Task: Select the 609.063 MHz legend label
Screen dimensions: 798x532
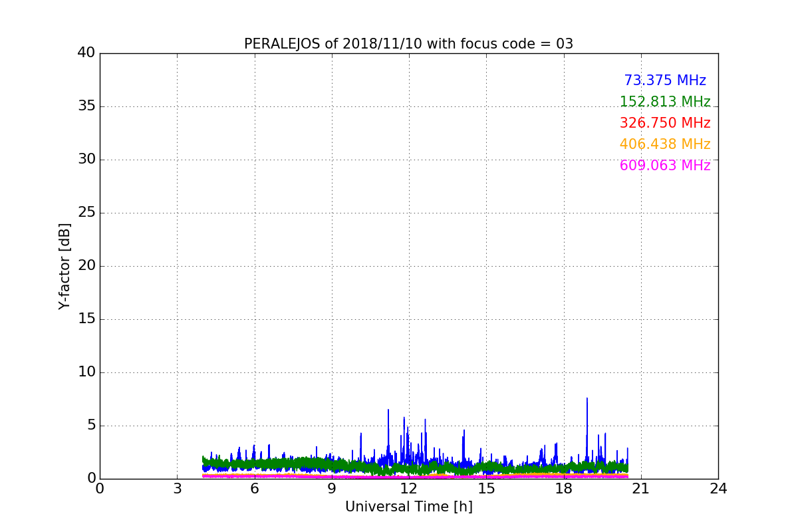Action: (x=665, y=166)
